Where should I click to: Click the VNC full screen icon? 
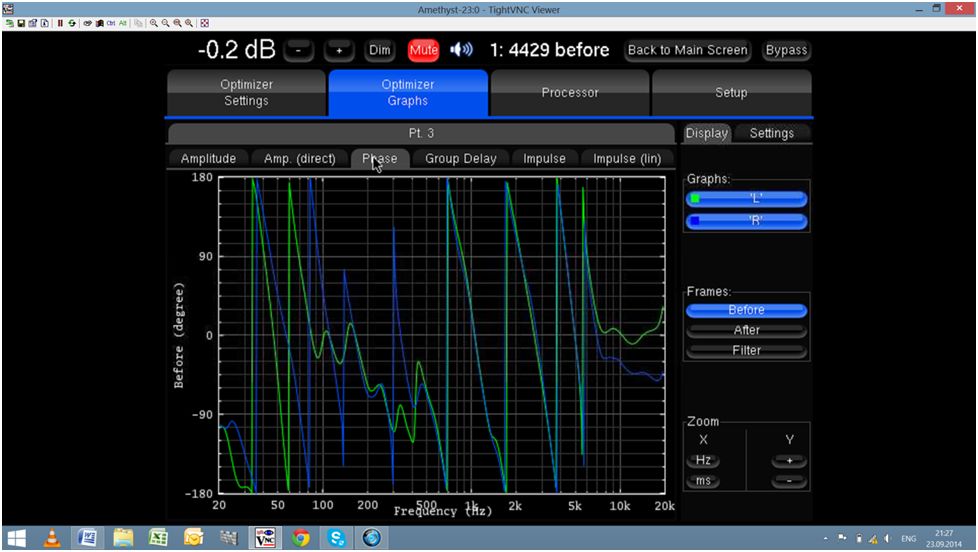tap(205, 22)
